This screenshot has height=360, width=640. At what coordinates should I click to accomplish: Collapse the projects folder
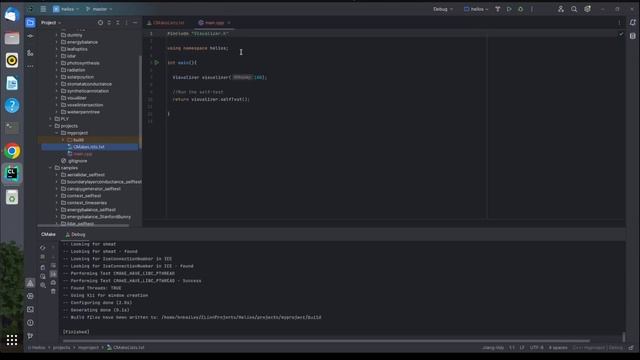51,126
